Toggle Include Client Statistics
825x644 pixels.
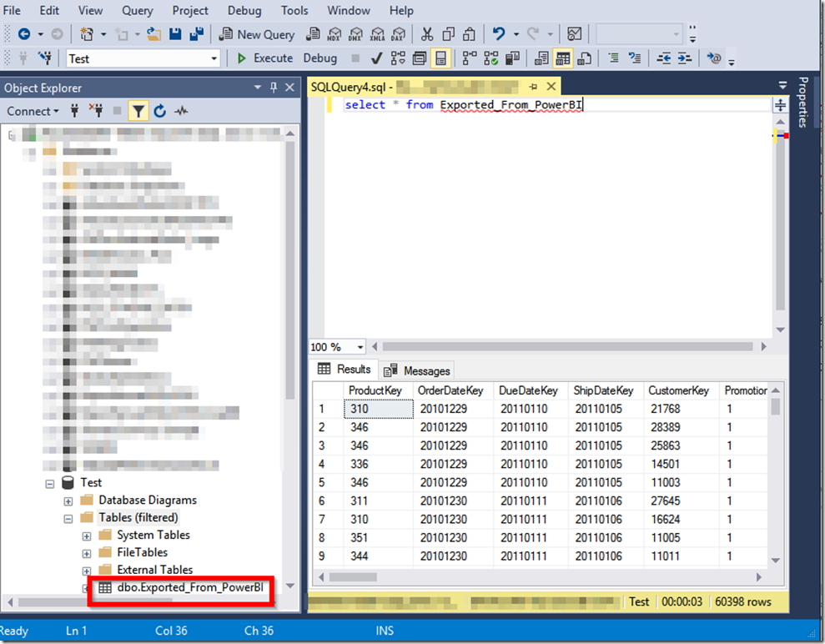coord(512,58)
